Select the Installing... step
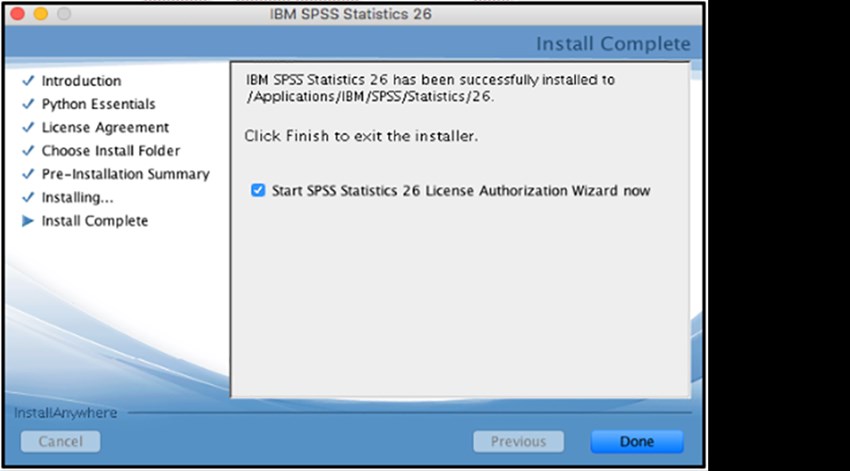 78,197
